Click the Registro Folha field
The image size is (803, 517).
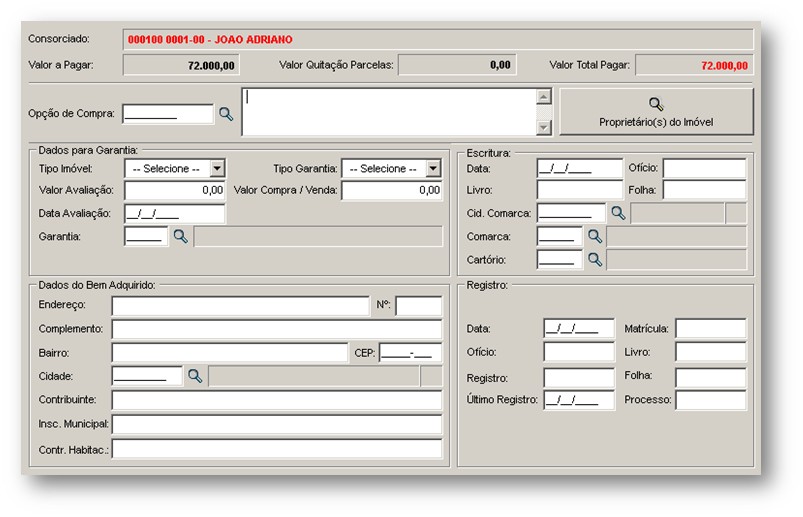(x=711, y=378)
